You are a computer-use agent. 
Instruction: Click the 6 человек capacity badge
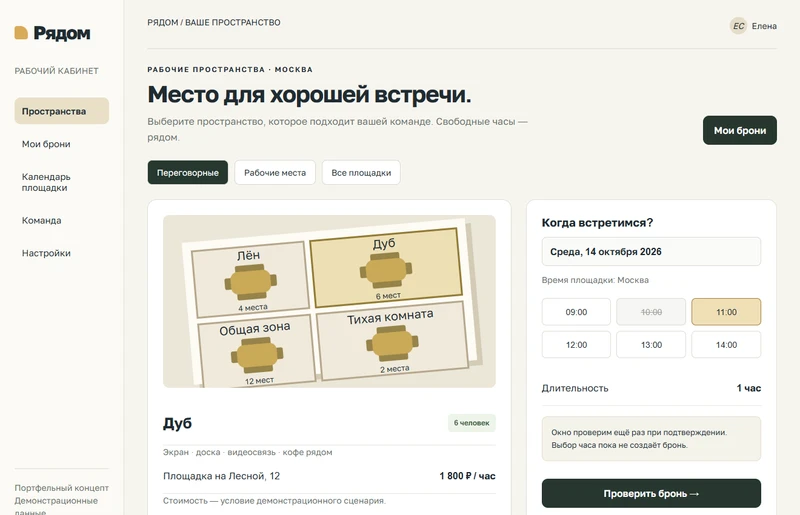471,423
